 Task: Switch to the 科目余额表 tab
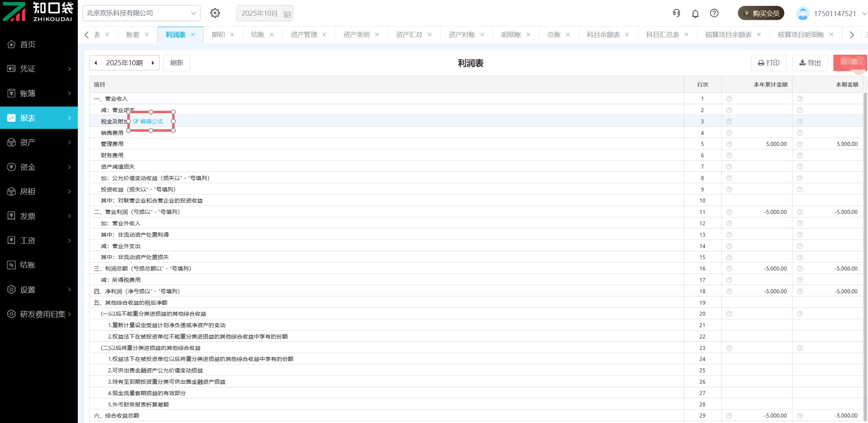(603, 35)
